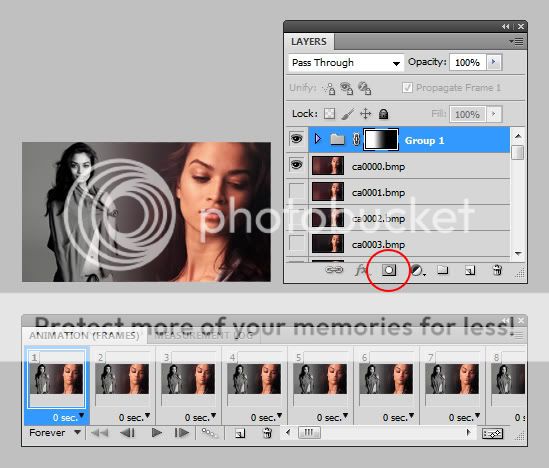Create new fill or adjustment layer
The image size is (549, 468).
coord(417,270)
